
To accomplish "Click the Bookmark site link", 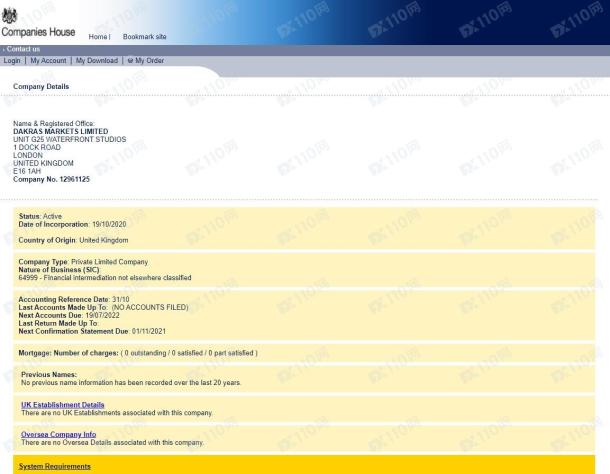I will pyautogui.click(x=145, y=37).
